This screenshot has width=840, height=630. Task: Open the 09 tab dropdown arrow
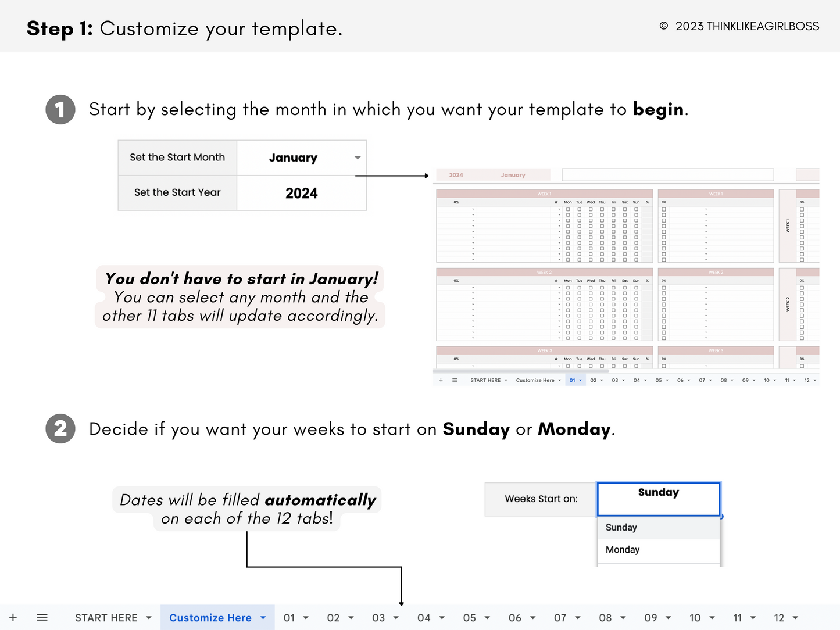coord(669,618)
